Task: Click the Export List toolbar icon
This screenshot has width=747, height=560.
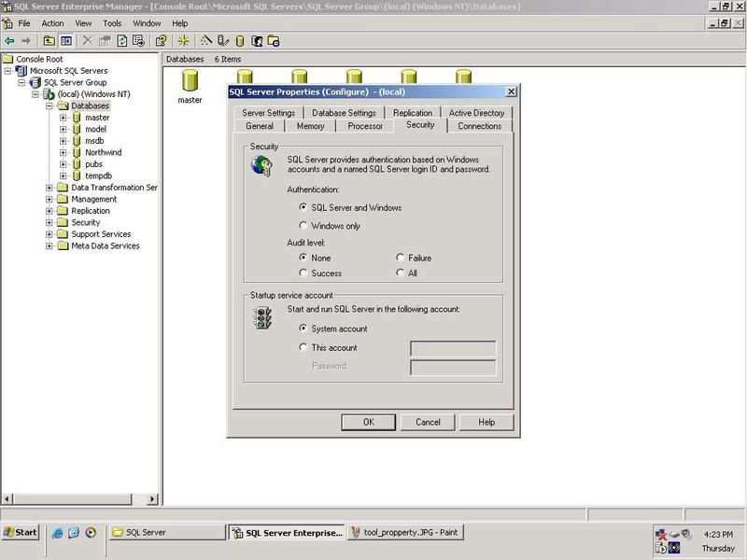Action: click(x=138, y=41)
